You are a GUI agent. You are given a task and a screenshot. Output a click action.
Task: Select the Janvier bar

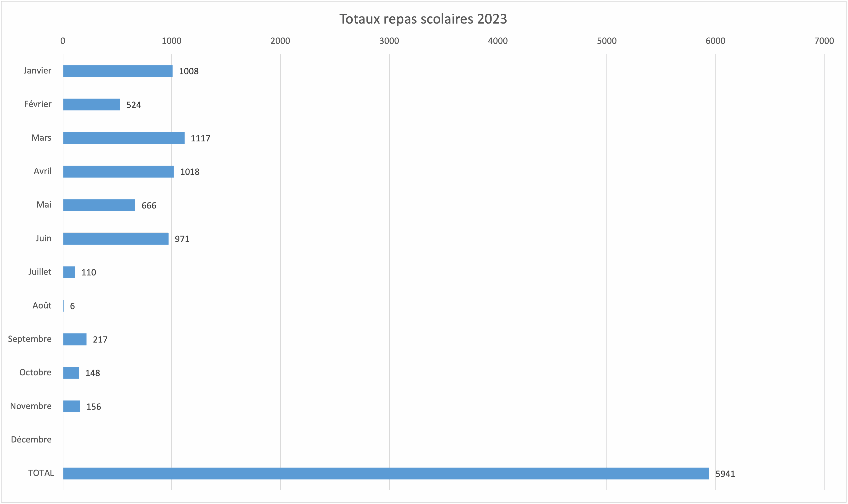[x=118, y=71]
